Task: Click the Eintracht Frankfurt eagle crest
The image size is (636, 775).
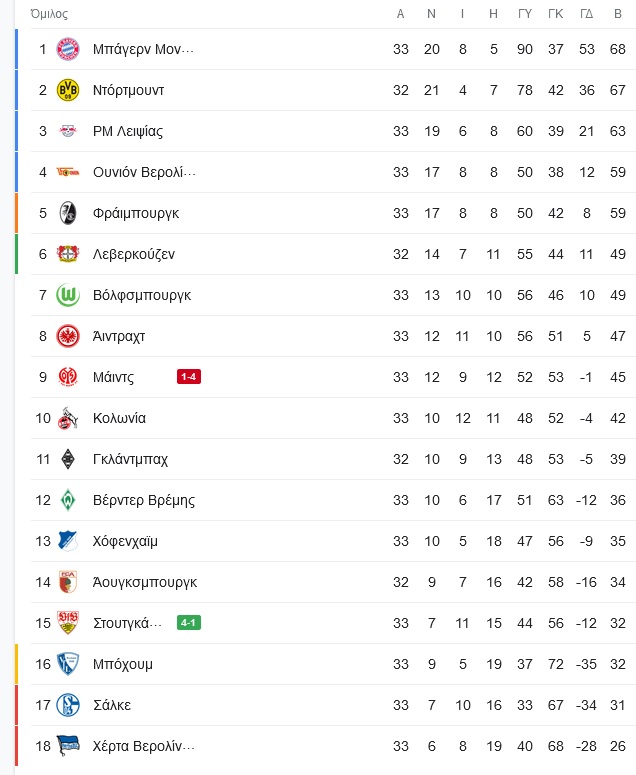Action: pyautogui.click(x=68, y=336)
